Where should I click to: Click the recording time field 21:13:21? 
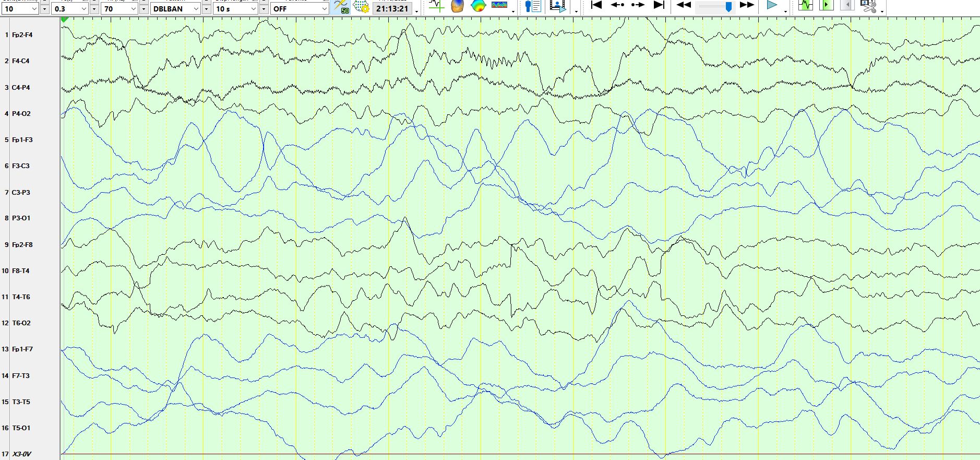[392, 8]
